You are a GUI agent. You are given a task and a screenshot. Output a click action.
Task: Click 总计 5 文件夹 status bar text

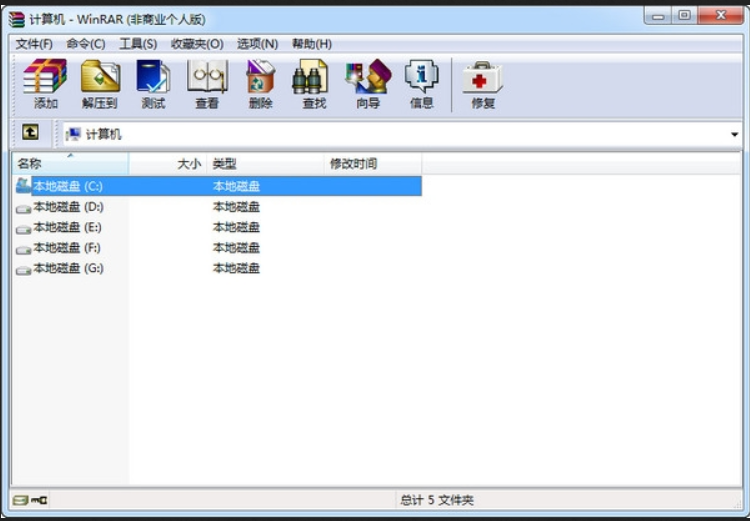(x=437, y=500)
